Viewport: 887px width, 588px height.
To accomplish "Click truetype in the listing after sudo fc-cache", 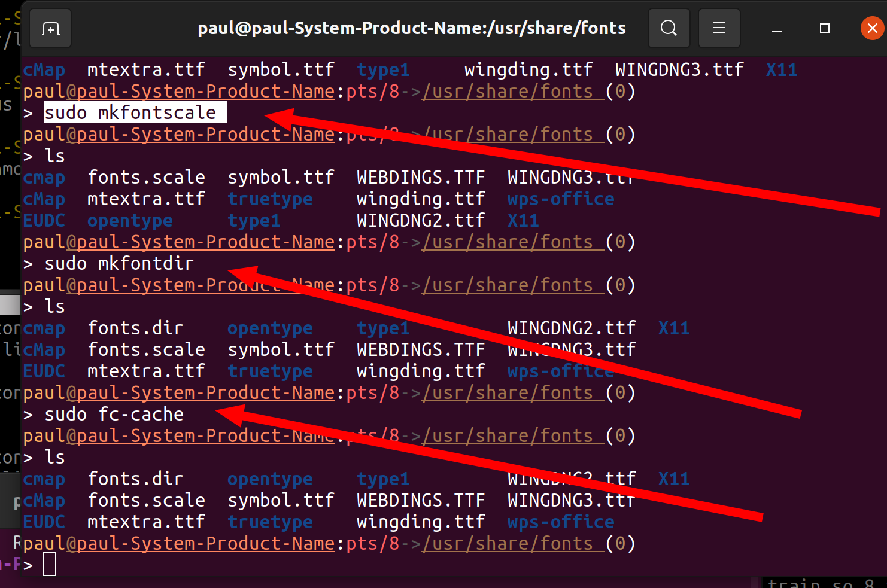I will [270, 522].
